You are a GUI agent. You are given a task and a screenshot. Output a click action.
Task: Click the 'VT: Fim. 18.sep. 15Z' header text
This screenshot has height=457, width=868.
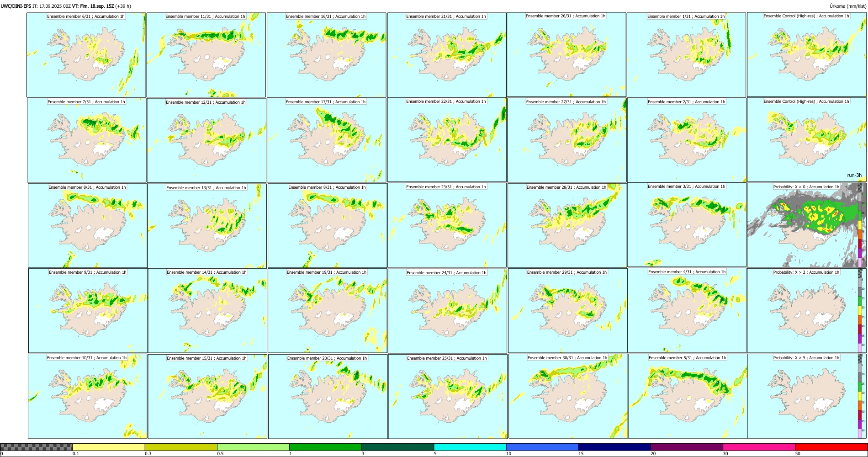click(93, 6)
